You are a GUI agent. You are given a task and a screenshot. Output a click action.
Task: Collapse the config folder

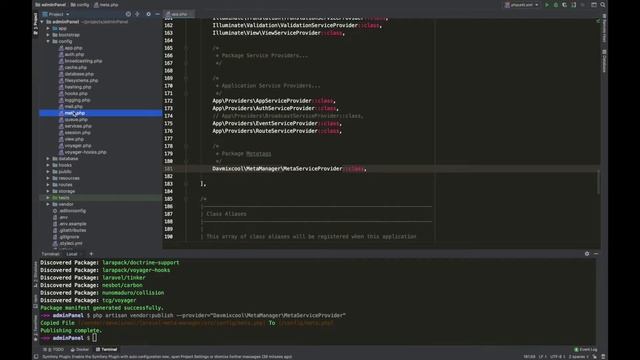coord(48,42)
